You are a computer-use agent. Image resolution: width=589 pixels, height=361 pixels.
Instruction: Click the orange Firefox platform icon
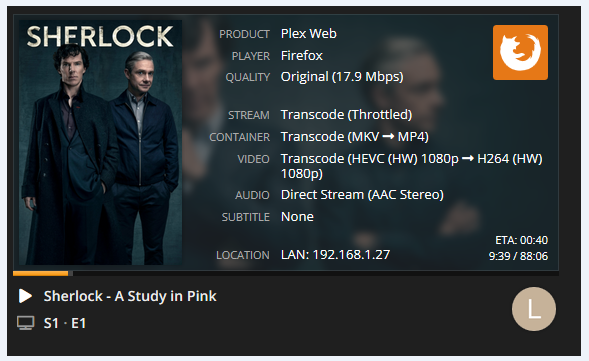(x=520, y=53)
